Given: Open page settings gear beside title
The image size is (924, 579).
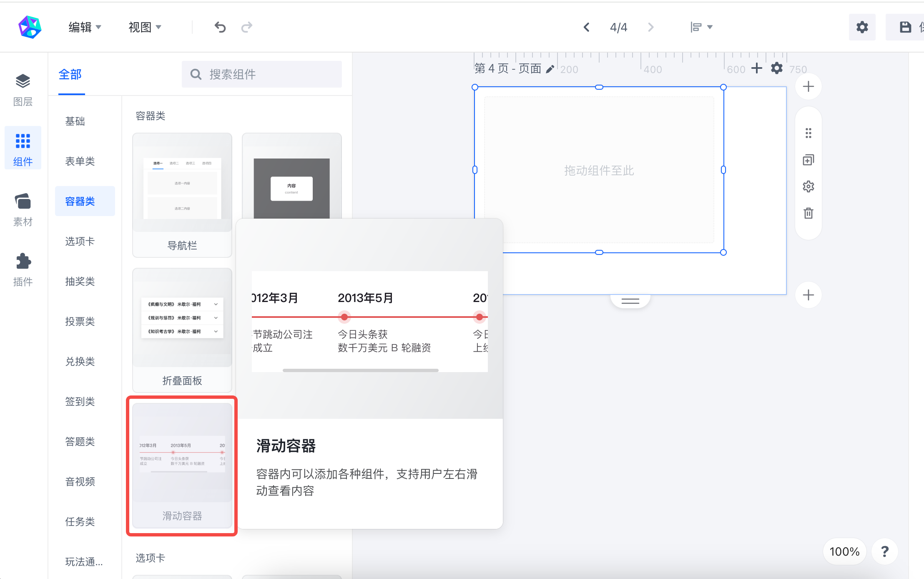Looking at the screenshot, I should coord(776,68).
